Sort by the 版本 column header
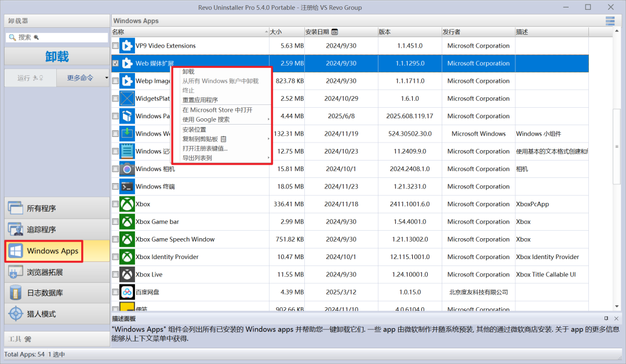This screenshot has width=626, height=364. point(410,32)
